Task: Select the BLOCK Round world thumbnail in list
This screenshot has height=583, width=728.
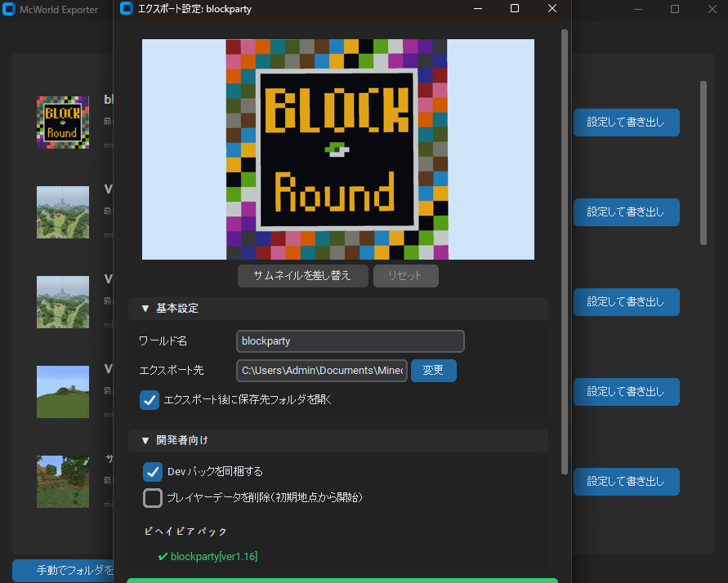Action: [63, 122]
